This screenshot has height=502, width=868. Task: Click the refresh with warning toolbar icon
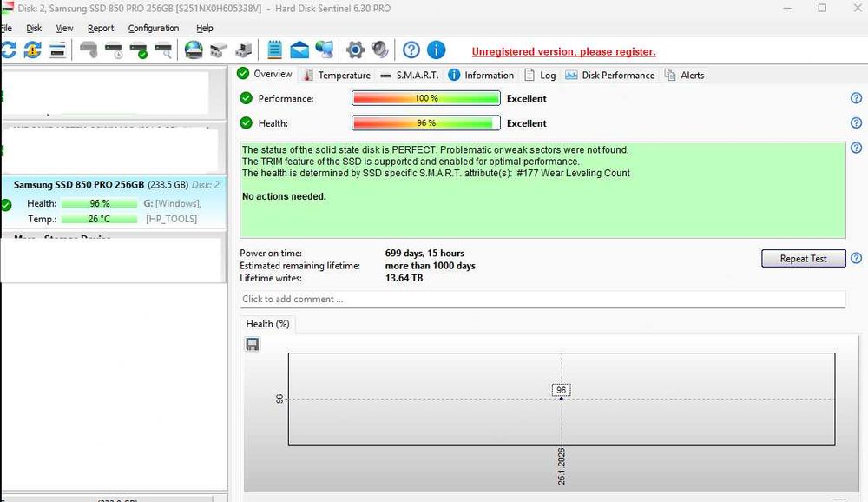(33, 50)
